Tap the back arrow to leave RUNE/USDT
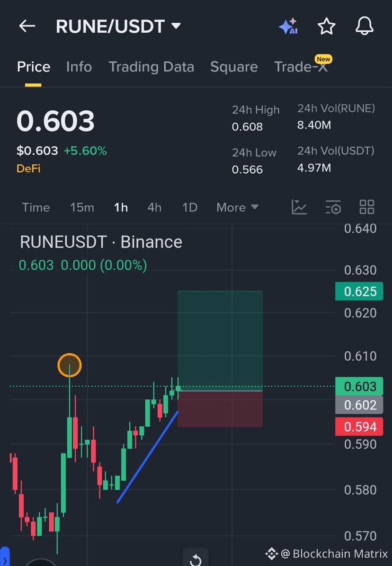The height and width of the screenshot is (566, 392). [27, 26]
